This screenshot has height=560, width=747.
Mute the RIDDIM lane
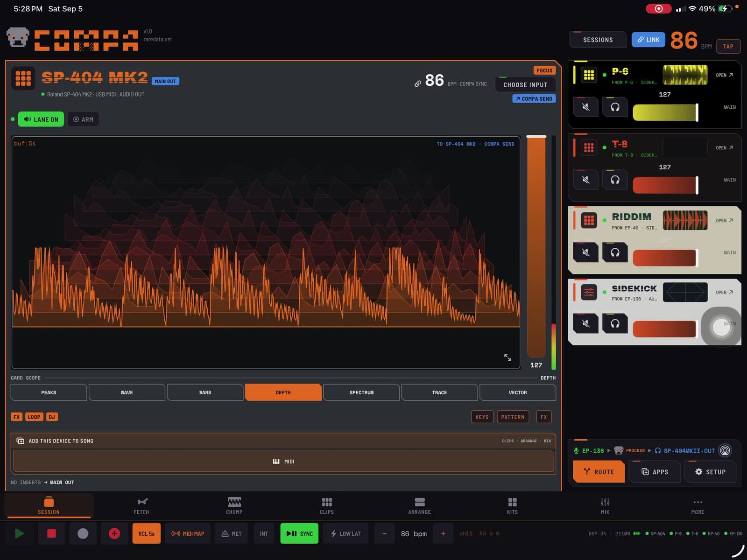pyautogui.click(x=585, y=252)
